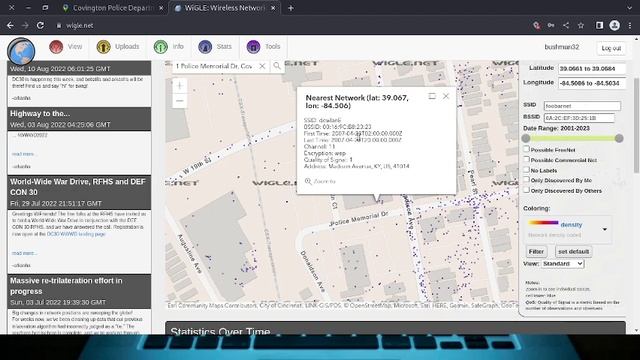Click the Filter button
The image size is (640, 360).
536,251
